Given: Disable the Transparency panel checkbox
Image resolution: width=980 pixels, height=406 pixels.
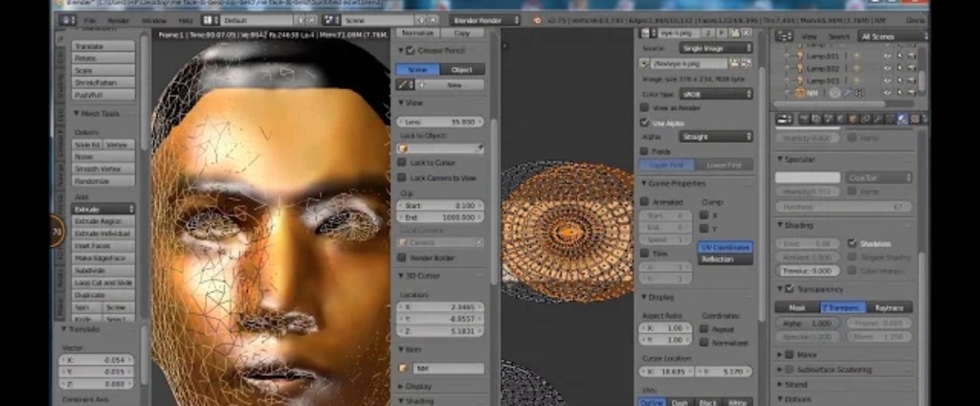Looking at the screenshot, I should point(790,289).
